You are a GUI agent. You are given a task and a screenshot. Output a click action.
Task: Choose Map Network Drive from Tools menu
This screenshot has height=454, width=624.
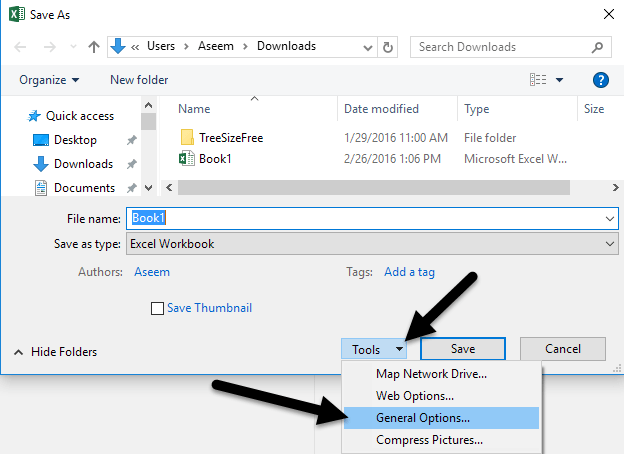(441, 374)
